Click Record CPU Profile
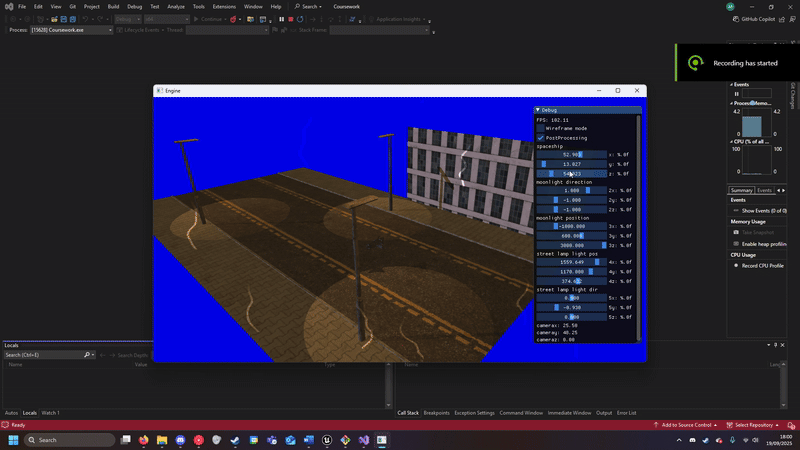This screenshot has width=800, height=450. [x=764, y=265]
